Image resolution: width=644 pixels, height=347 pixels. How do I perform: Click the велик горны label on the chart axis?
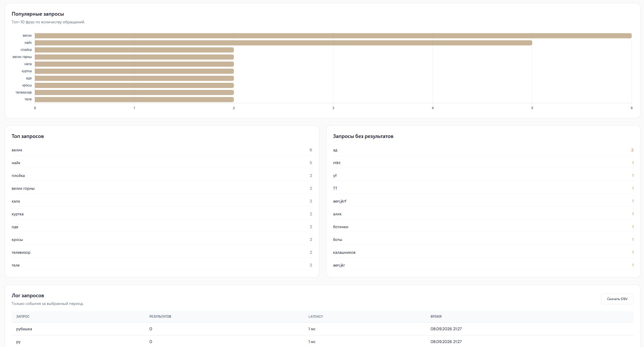point(22,57)
